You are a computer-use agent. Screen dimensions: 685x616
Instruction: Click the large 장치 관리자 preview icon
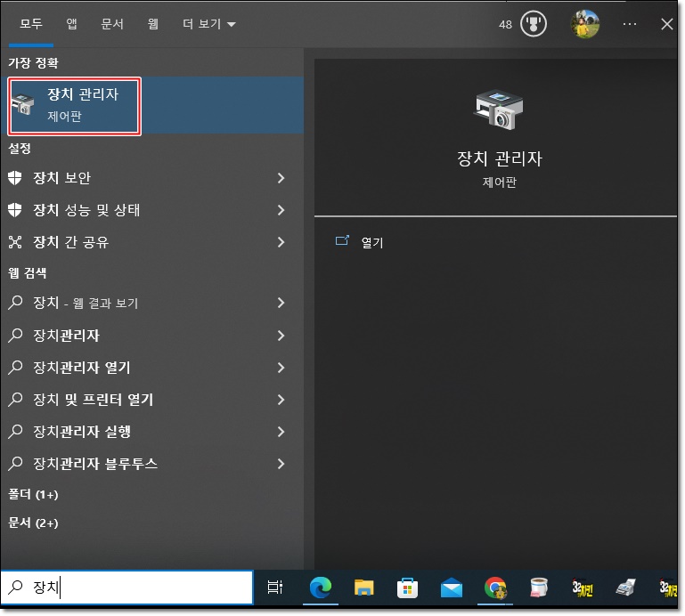[x=499, y=109]
